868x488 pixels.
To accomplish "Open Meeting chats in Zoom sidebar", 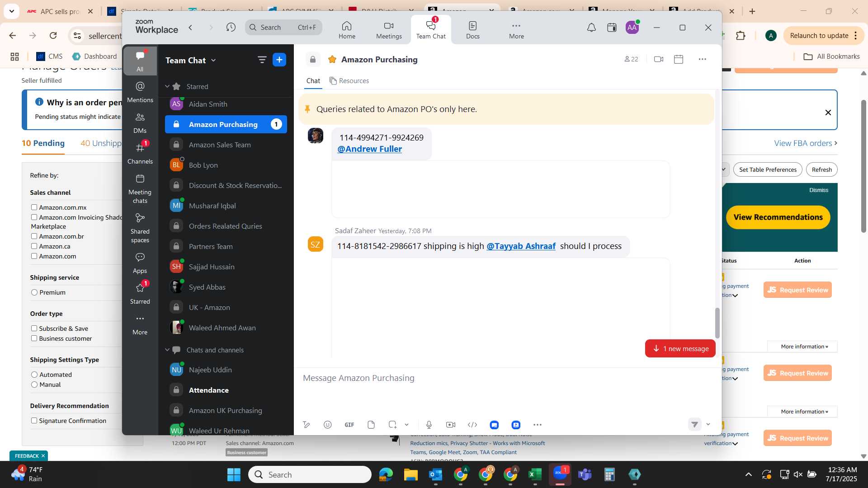I will coord(140,188).
